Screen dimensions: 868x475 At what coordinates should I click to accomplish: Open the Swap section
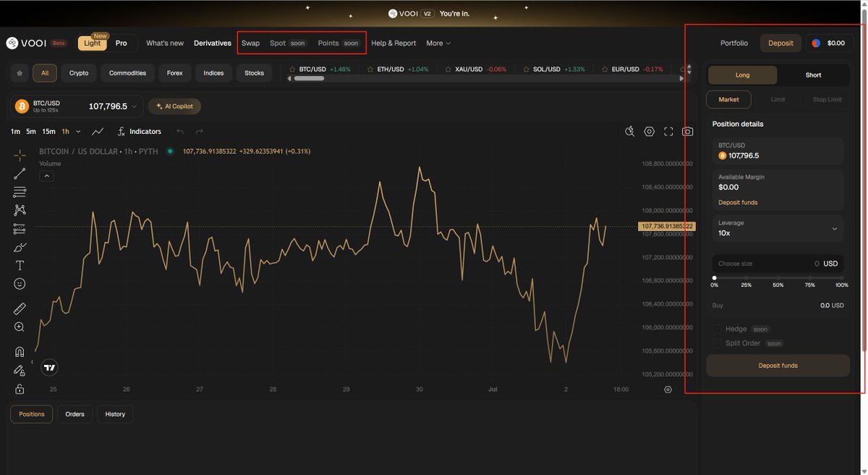[250, 43]
